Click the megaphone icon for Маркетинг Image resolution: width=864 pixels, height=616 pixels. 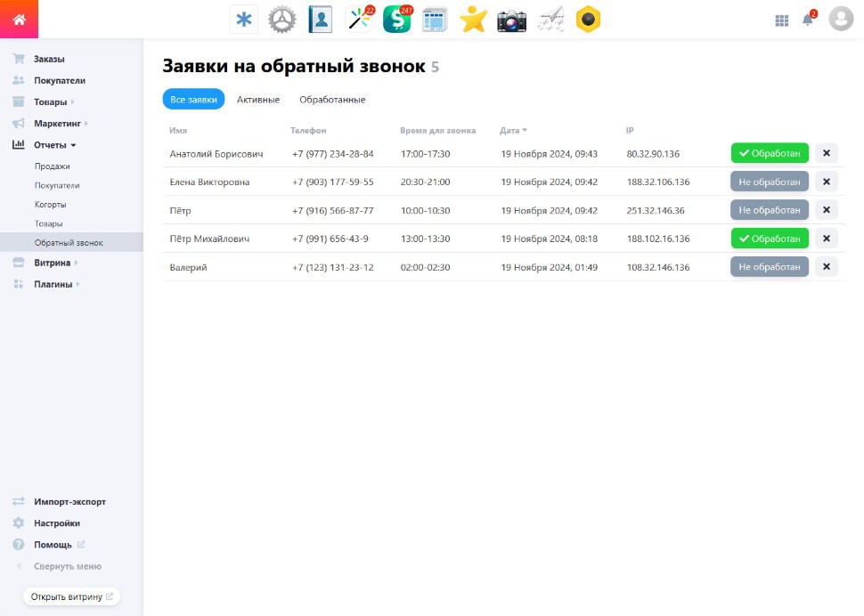click(19, 124)
